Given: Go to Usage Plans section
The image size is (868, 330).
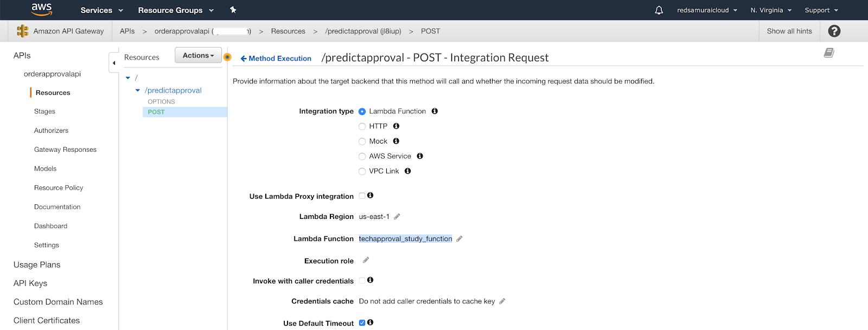Looking at the screenshot, I should (37, 264).
